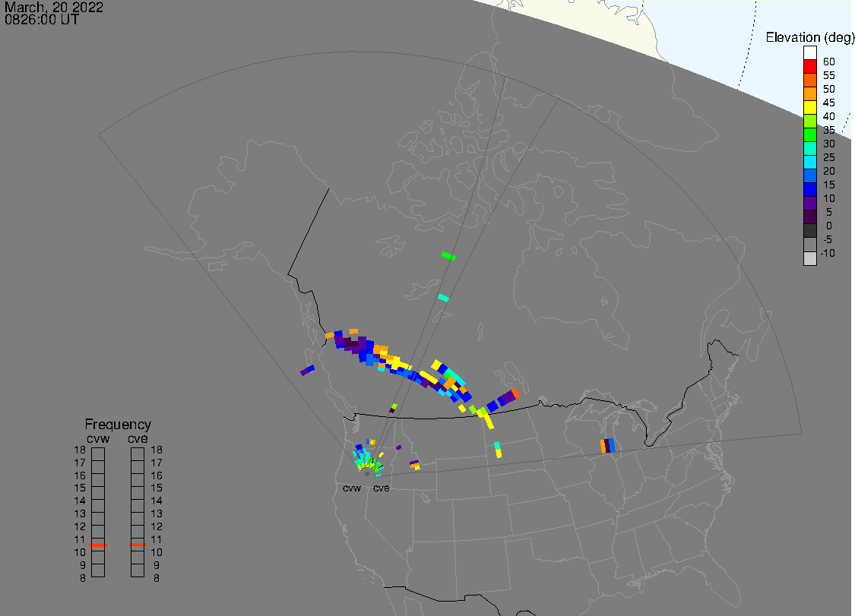Pick the dark blue swatch between 10 and 15

click(809, 189)
